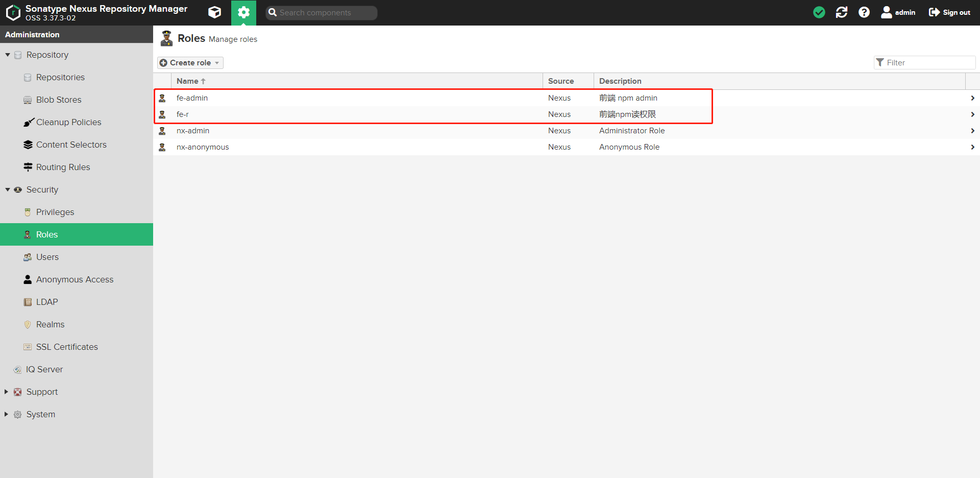The width and height of the screenshot is (980, 478).
Task: Collapse the Security tree section
Action: coord(8,189)
